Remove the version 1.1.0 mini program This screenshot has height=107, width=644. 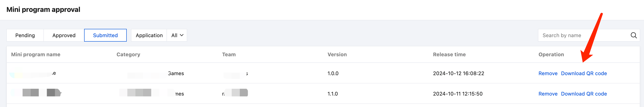click(548, 94)
